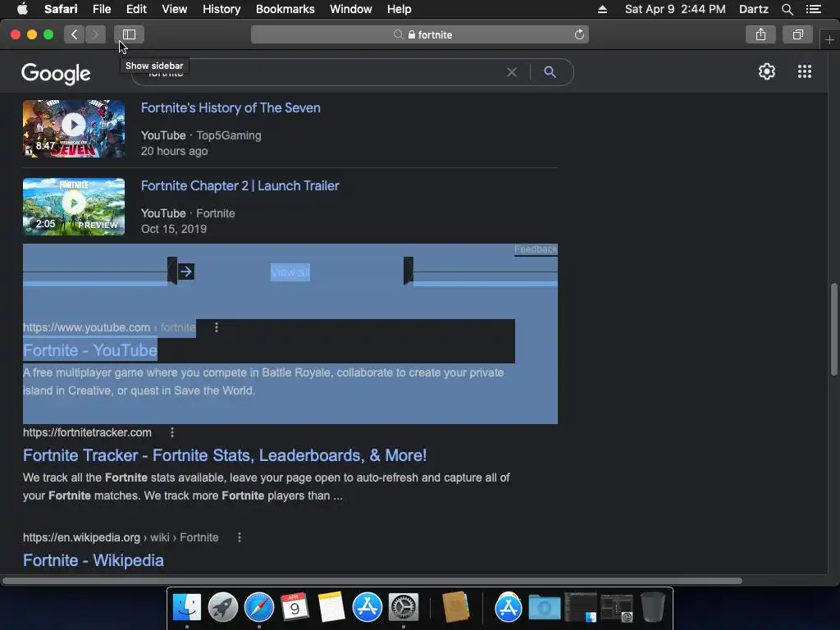
Task: Open Trash in Dock
Action: [652, 608]
